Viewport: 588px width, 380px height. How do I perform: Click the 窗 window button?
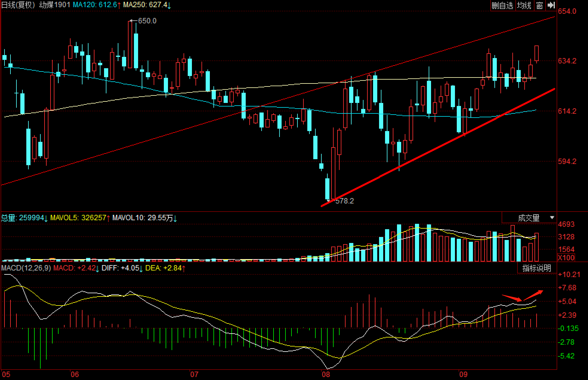[x=540, y=5]
